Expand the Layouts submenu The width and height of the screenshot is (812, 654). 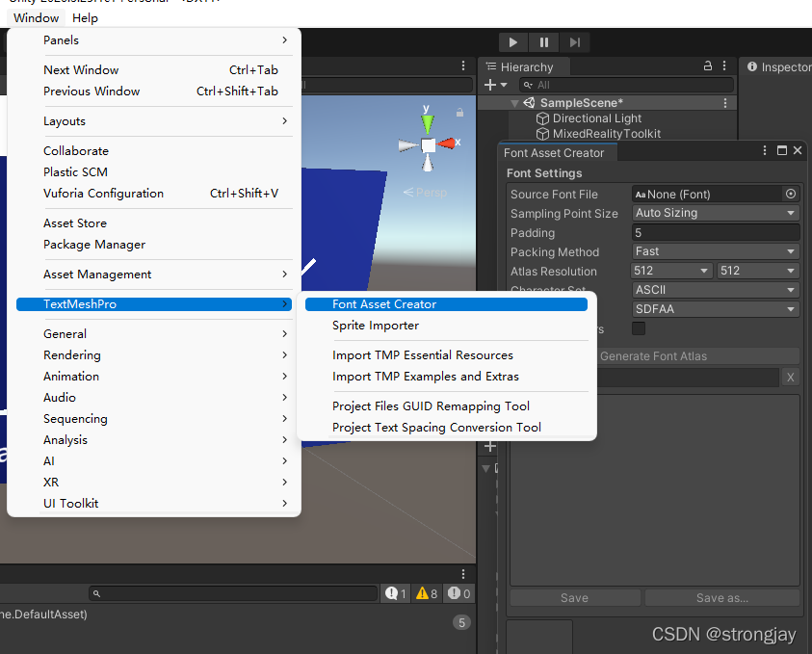click(x=154, y=121)
